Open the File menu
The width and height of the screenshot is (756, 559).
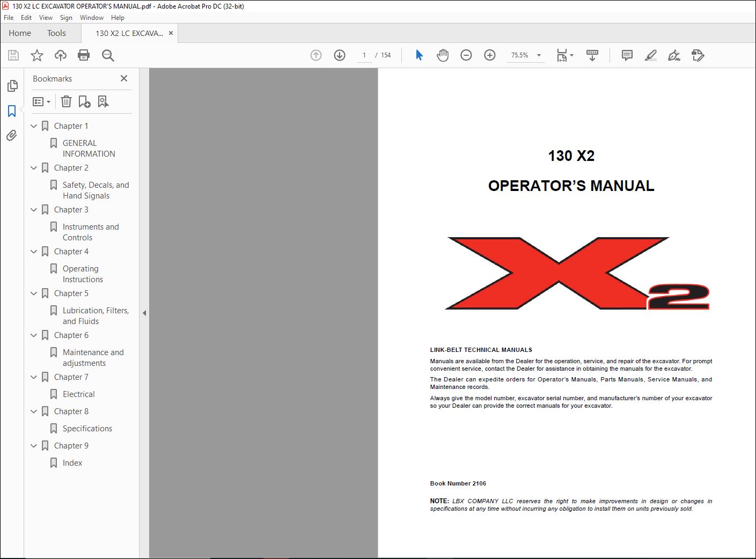click(9, 18)
